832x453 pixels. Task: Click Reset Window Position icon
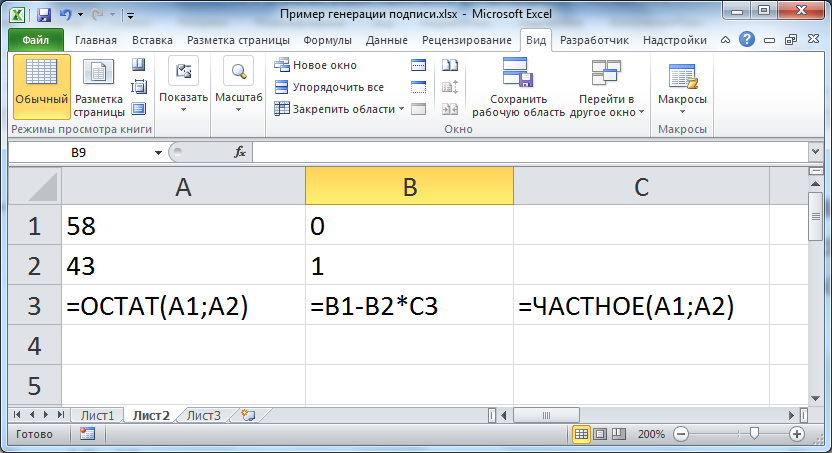[450, 109]
